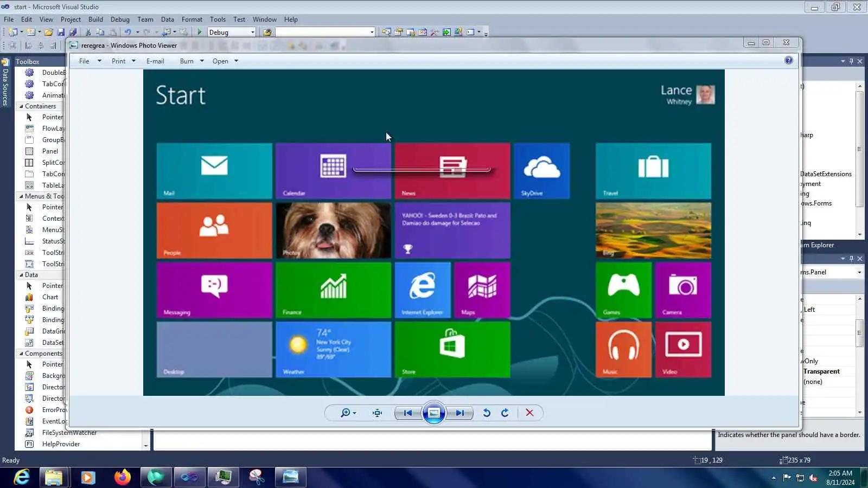Open Internet Explorer from the taskbar

22,477
